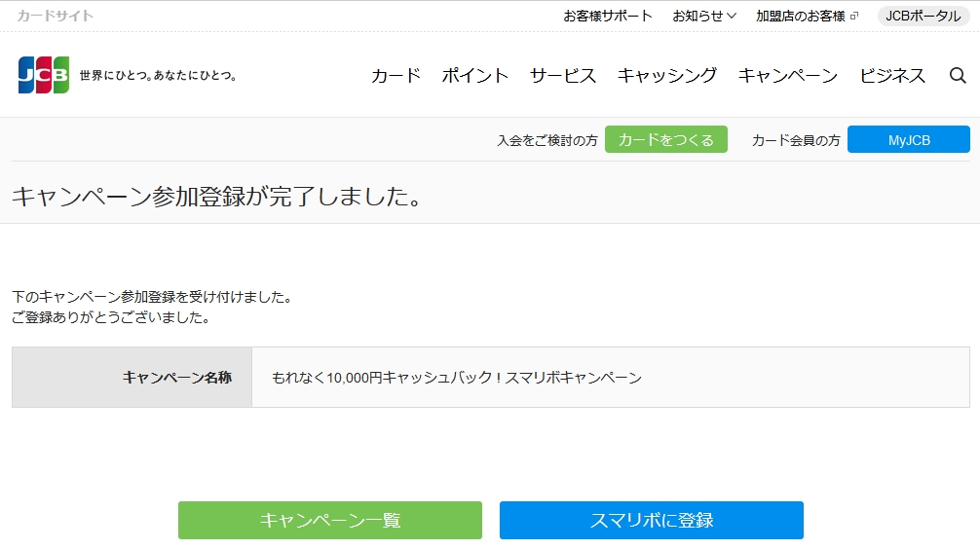Image resolution: width=980 pixels, height=549 pixels.
Task: Open the カード menu
Action: 396,76
